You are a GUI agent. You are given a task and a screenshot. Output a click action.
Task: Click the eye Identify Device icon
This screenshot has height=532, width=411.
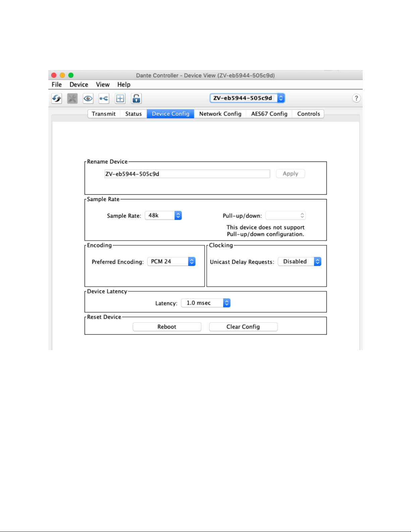tap(88, 98)
